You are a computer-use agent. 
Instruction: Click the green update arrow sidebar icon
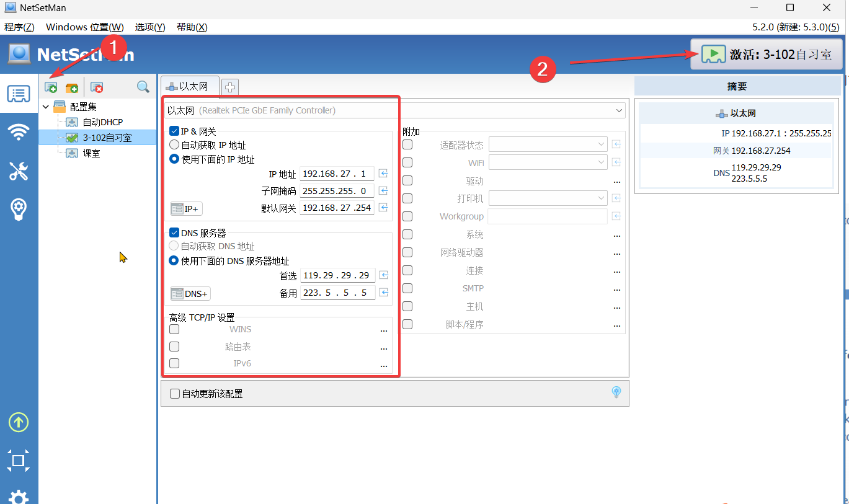(19, 423)
